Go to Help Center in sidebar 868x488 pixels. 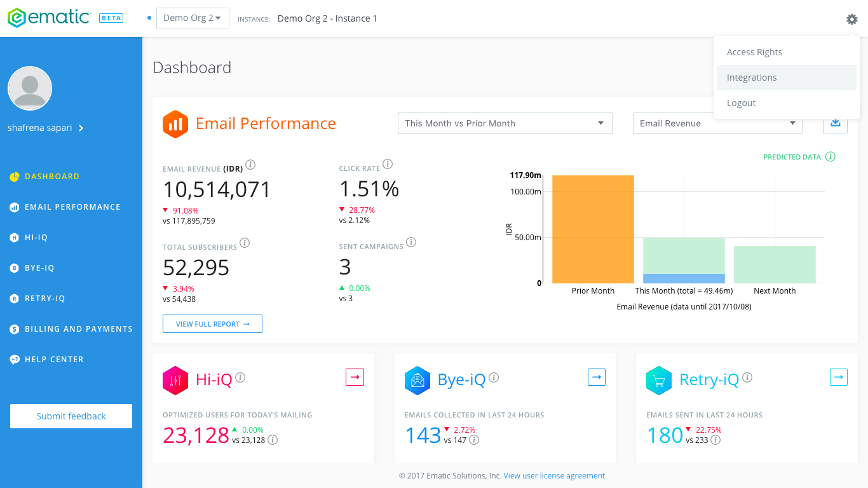click(54, 360)
